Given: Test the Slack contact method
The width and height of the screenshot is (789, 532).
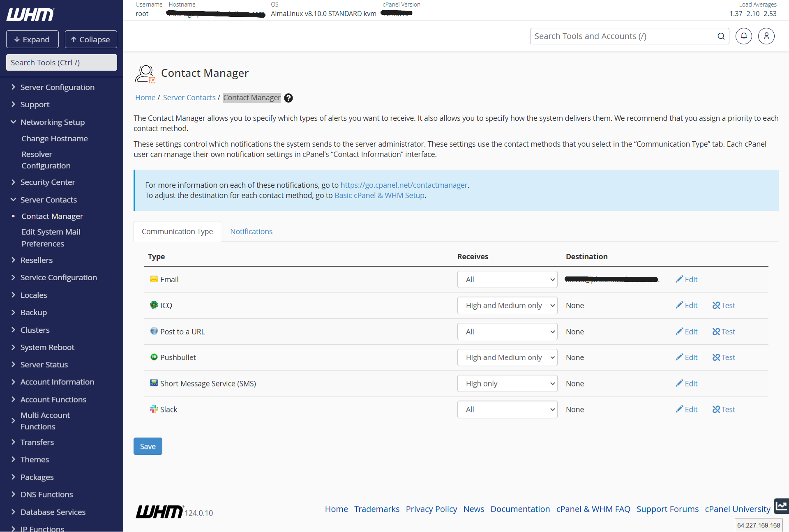Looking at the screenshot, I should coord(724,409).
